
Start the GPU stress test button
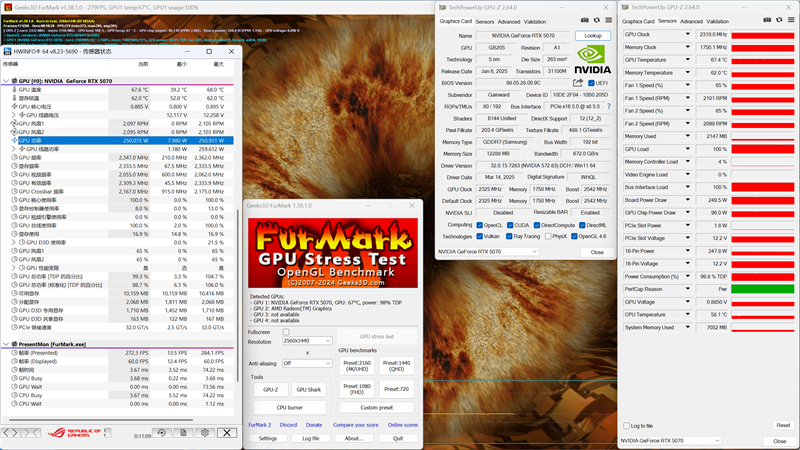click(377, 337)
